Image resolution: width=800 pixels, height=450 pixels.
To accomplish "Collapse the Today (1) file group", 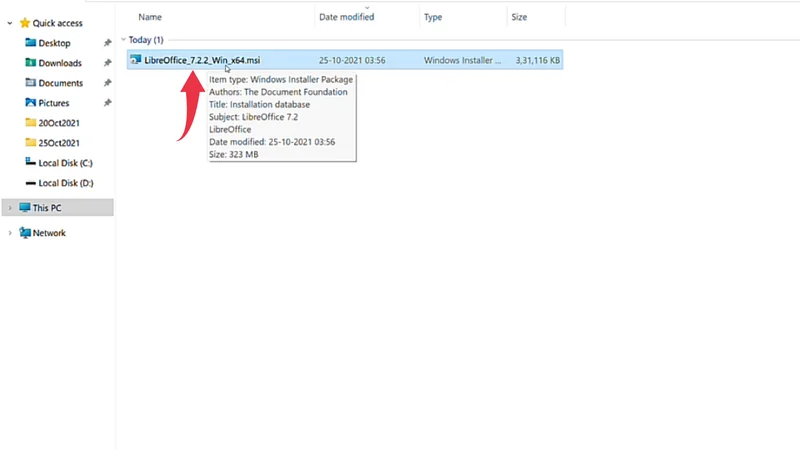I will [123, 39].
